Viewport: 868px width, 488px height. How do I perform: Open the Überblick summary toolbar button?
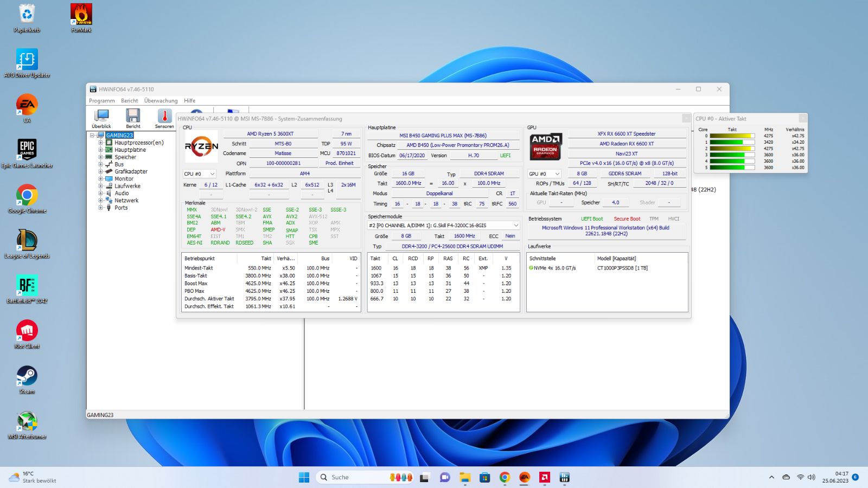(101, 118)
